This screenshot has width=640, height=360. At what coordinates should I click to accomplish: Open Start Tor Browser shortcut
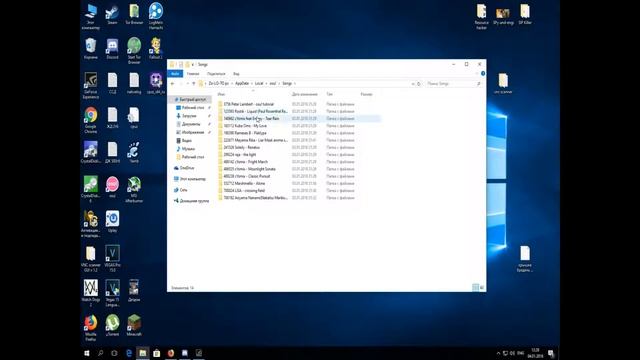tap(134, 51)
